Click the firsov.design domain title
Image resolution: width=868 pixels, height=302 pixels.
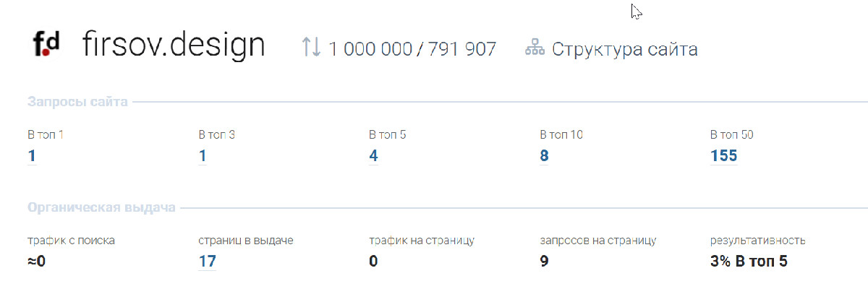[174, 45]
